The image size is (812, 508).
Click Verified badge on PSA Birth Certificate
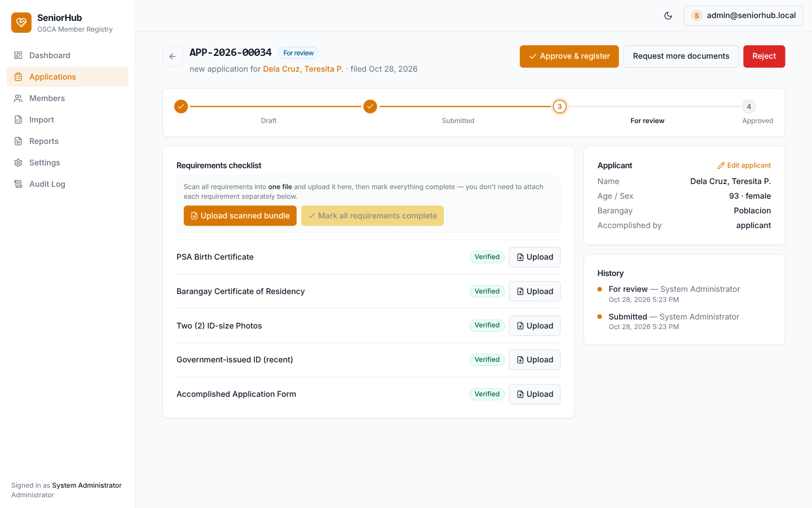[x=487, y=257]
